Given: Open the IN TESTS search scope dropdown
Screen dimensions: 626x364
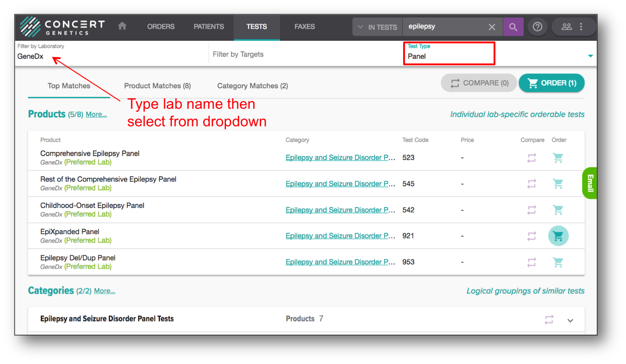Looking at the screenshot, I should pos(377,27).
